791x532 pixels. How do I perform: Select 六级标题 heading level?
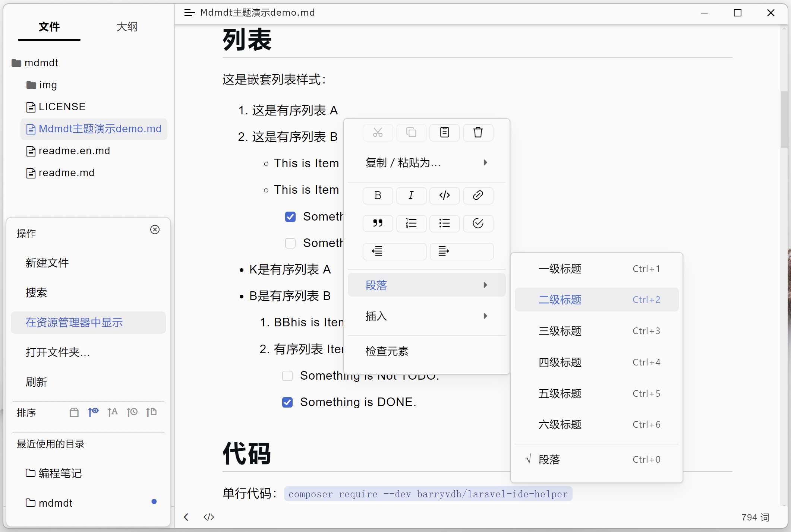[596, 424]
